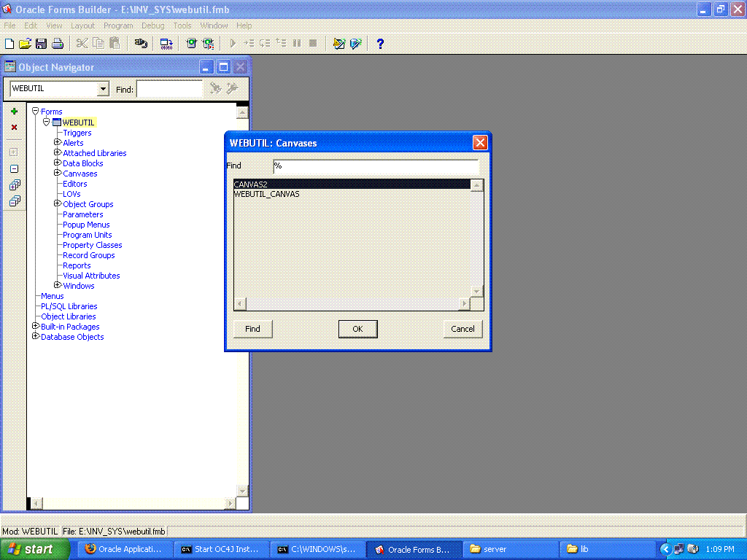Open the Layout menu
Screen dimensions: 747x560
[x=82, y=26]
